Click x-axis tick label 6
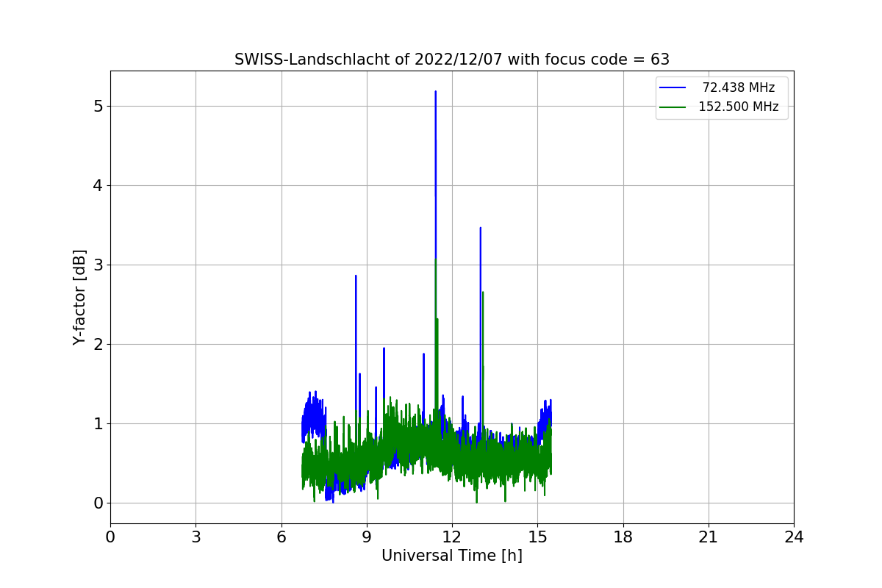The height and width of the screenshot is (588, 882). click(282, 537)
